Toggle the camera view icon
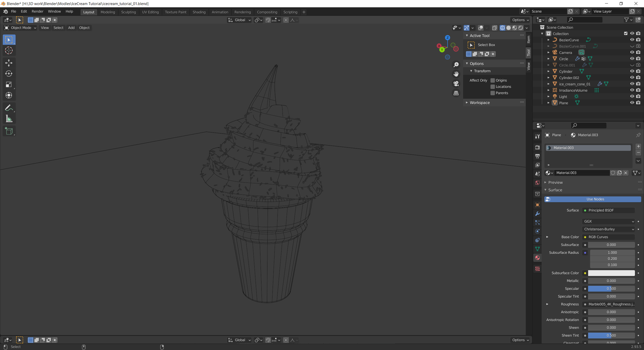Screen dimensions: 644x350 tap(456, 84)
